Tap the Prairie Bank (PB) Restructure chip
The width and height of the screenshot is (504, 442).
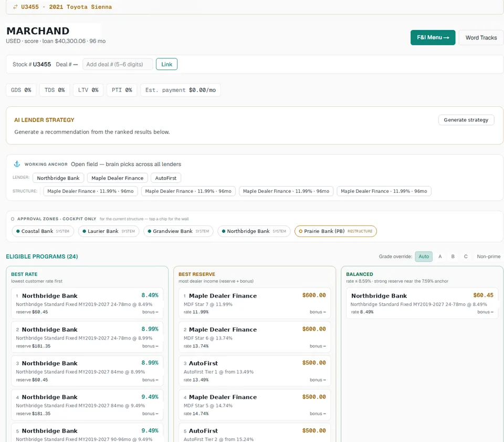pyautogui.click(x=335, y=231)
